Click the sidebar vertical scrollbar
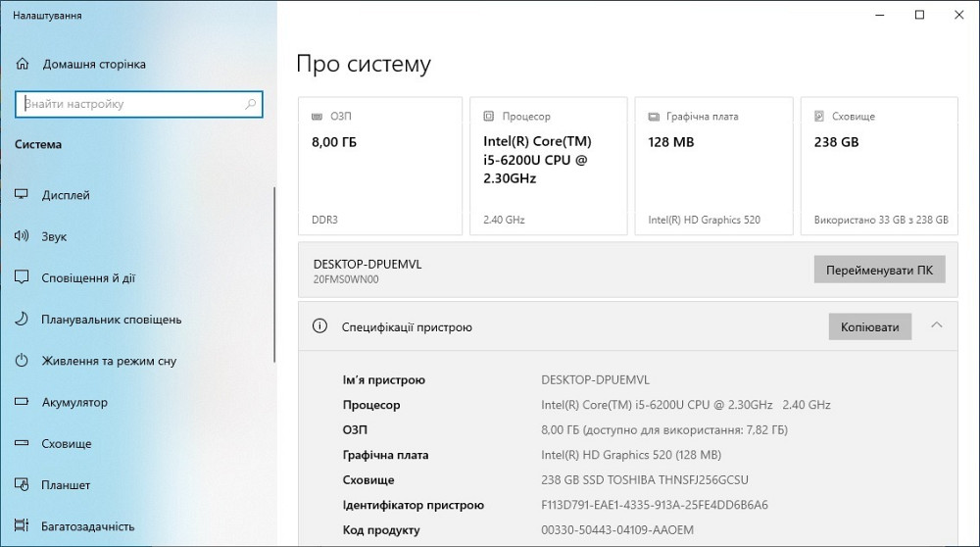980x547 pixels. coord(274,275)
